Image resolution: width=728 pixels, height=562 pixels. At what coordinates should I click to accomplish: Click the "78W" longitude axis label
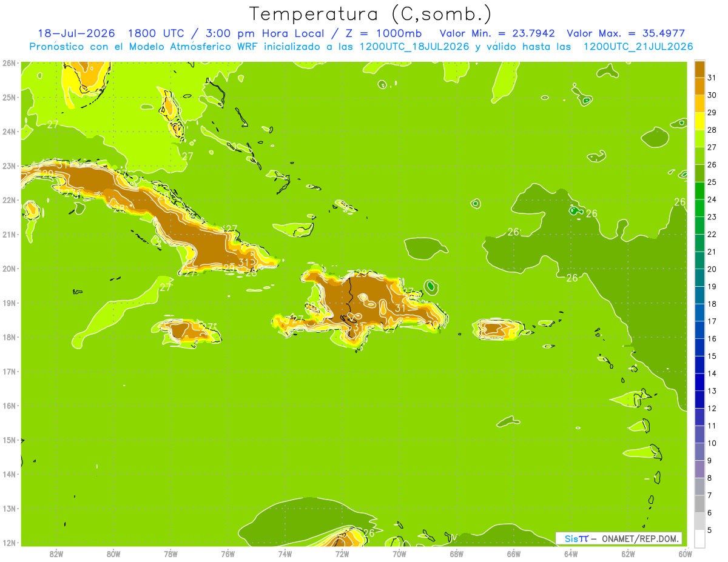pyautogui.click(x=170, y=554)
